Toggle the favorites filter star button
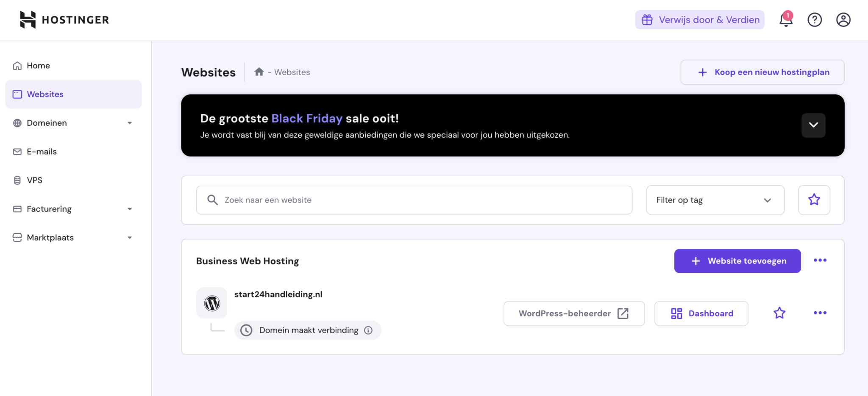Viewport: 868px width, 396px height. [x=814, y=199]
